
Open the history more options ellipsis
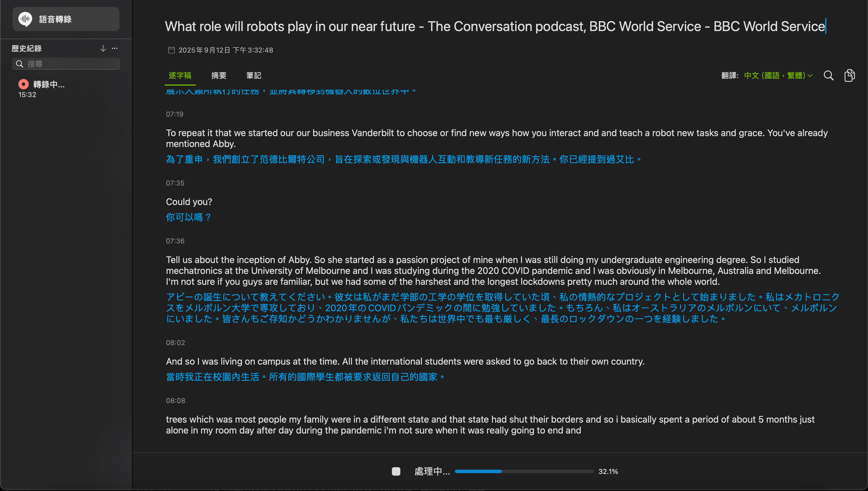(x=115, y=48)
